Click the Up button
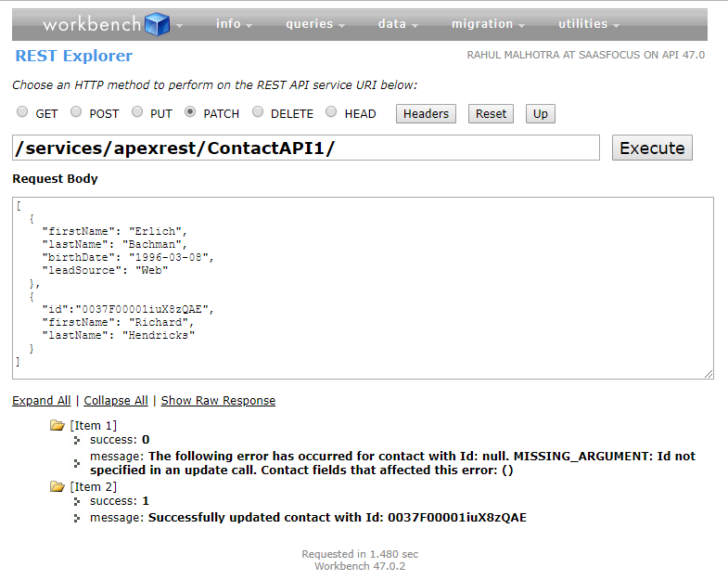728x580 pixels. coord(541,114)
